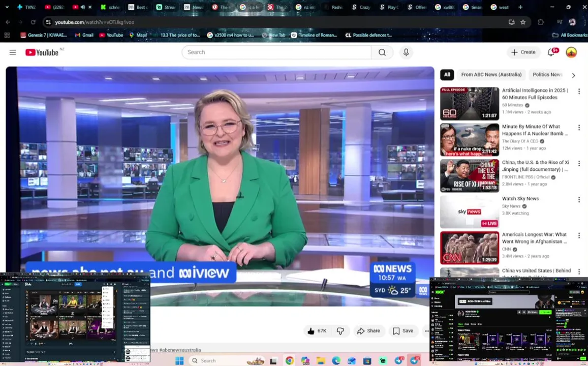Open more actions ellipsis beside Save

coord(426,331)
